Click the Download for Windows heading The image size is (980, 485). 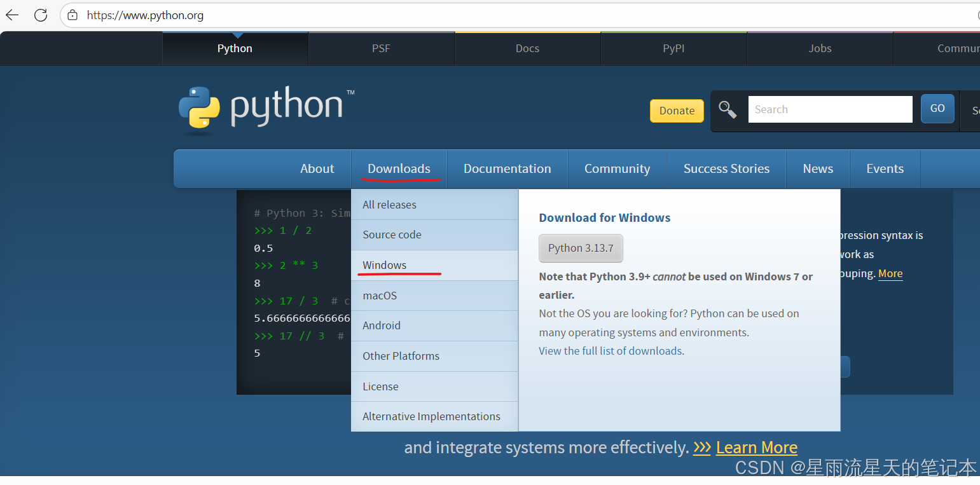(605, 217)
